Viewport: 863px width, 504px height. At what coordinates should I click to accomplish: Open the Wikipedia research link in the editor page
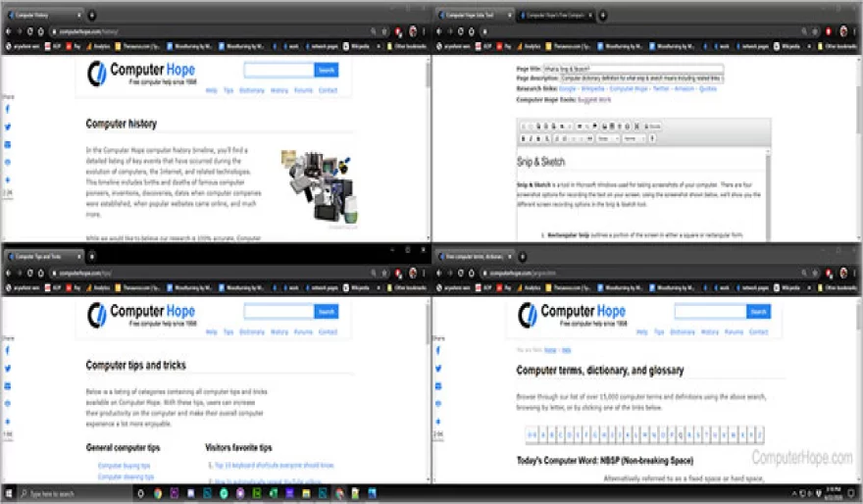(x=592, y=88)
